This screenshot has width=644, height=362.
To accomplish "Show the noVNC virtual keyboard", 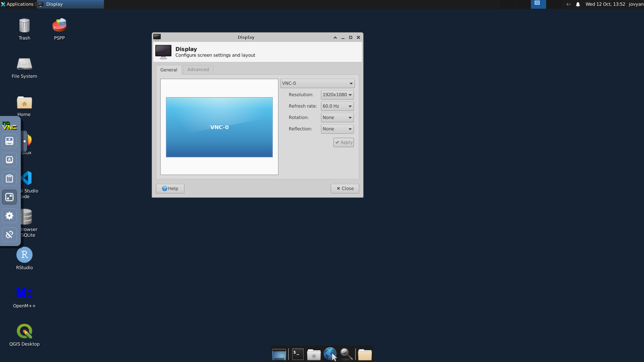I will coord(9,141).
